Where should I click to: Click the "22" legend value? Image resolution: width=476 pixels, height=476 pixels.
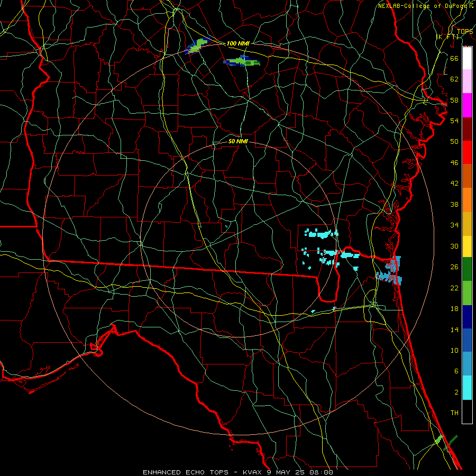pyautogui.click(x=454, y=288)
